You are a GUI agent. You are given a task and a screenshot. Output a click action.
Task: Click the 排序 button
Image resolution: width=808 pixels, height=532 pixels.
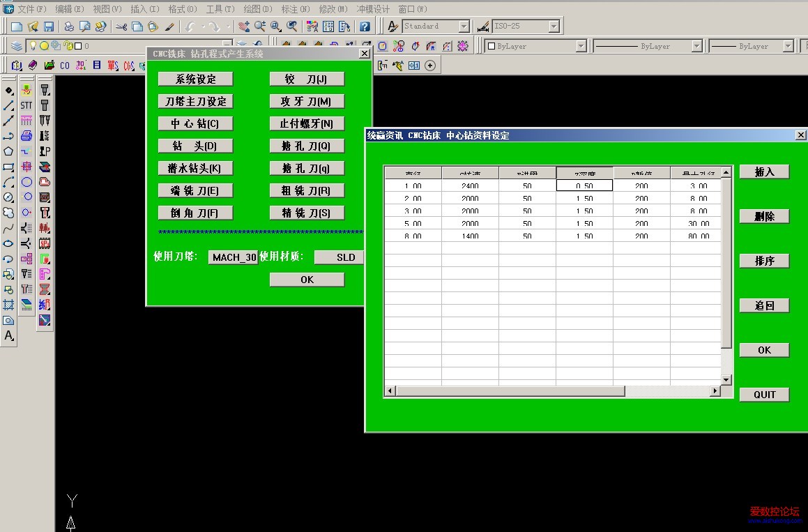[764, 261]
